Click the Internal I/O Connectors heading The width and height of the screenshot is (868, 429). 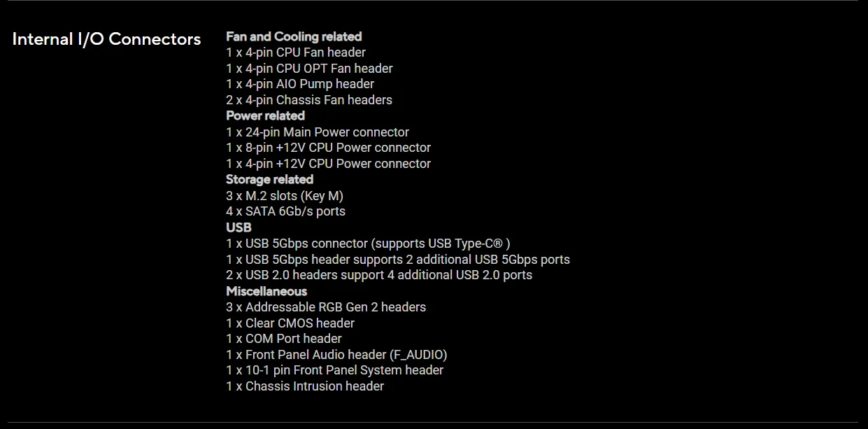point(106,39)
